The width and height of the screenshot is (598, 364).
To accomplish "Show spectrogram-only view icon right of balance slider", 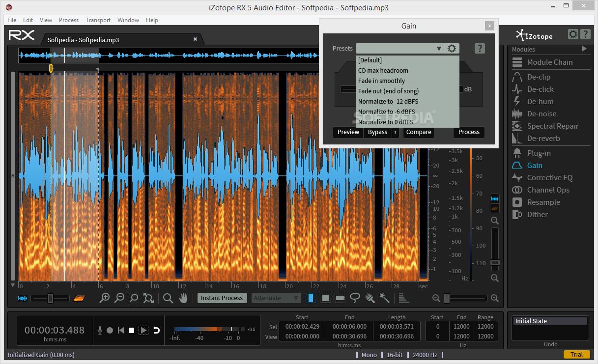I will 79,298.
